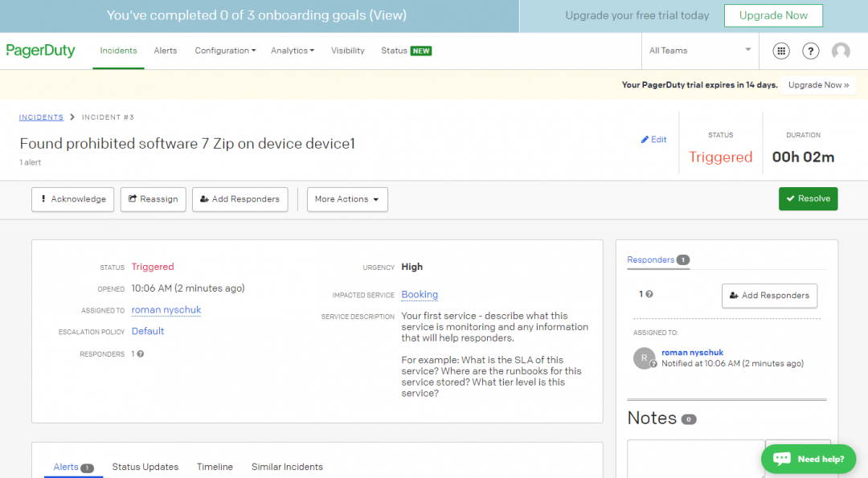Open the All Teams selector
Image resolution: width=868 pixels, height=478 pixels.
(699, 51)
